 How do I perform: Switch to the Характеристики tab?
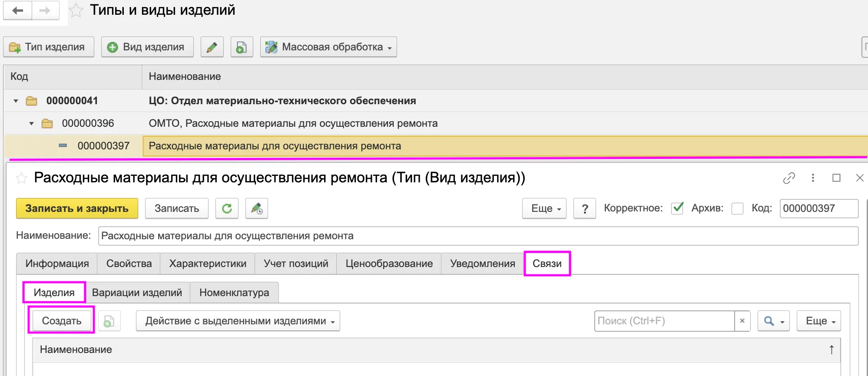[208, 264]
